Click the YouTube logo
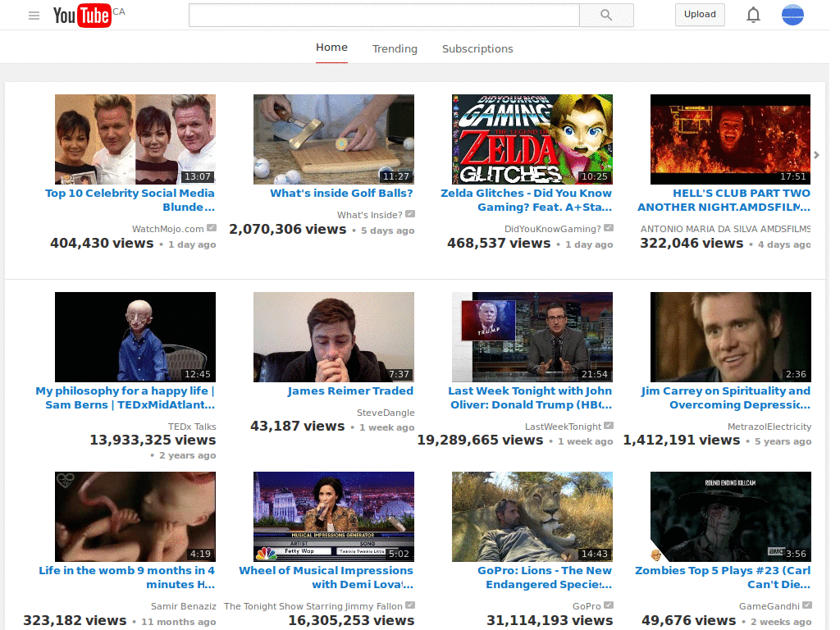This screenshot has height=630, width=840. click(82, 15)
